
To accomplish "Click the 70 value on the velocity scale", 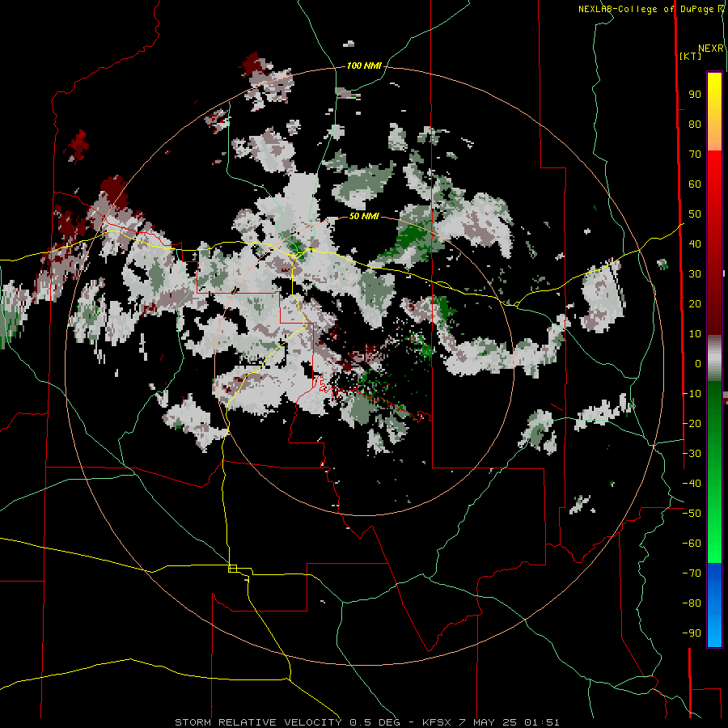I will pyautogui.click(x=695, y=154).
